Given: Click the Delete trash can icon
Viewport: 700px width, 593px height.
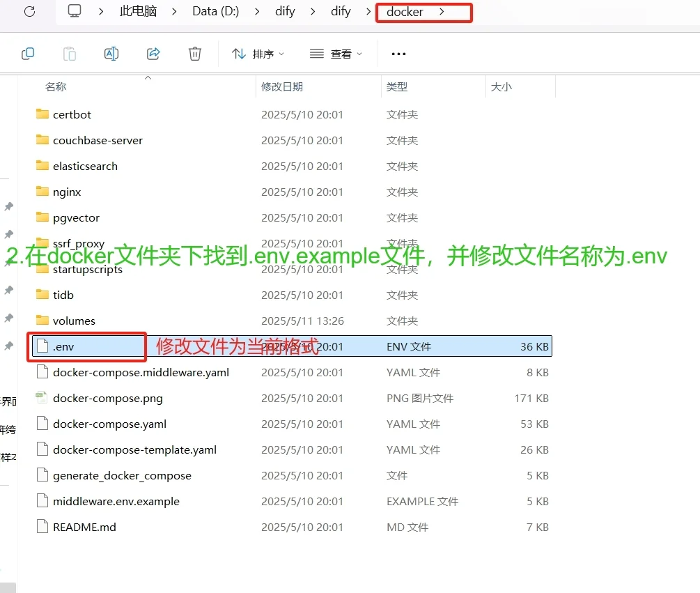Looking at the screenshot, I should point(194,54).
